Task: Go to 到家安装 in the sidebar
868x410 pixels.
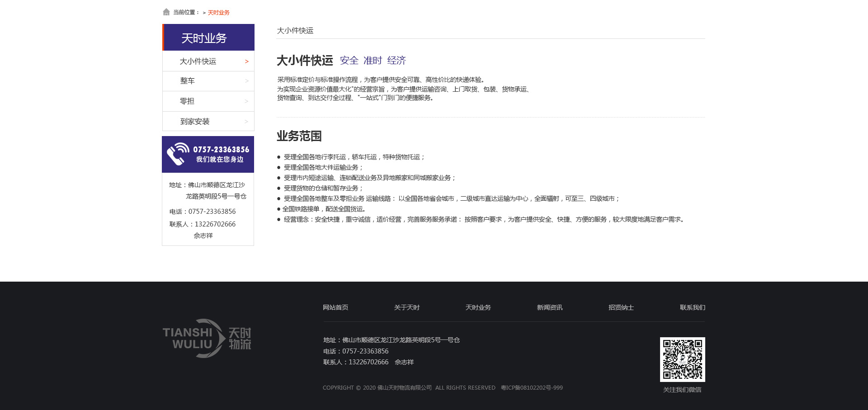Action: click(x=195, y=122)
